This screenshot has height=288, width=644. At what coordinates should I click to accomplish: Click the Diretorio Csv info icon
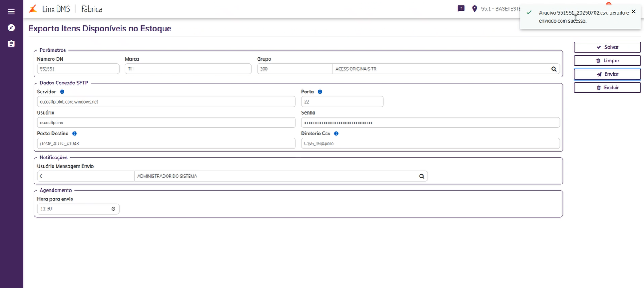[x=336, y=134]
